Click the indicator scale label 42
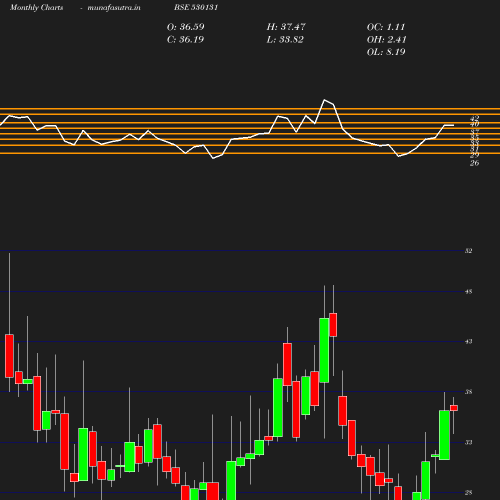Image resolution: width=500 pixels, height=500 pixels. 475,118
